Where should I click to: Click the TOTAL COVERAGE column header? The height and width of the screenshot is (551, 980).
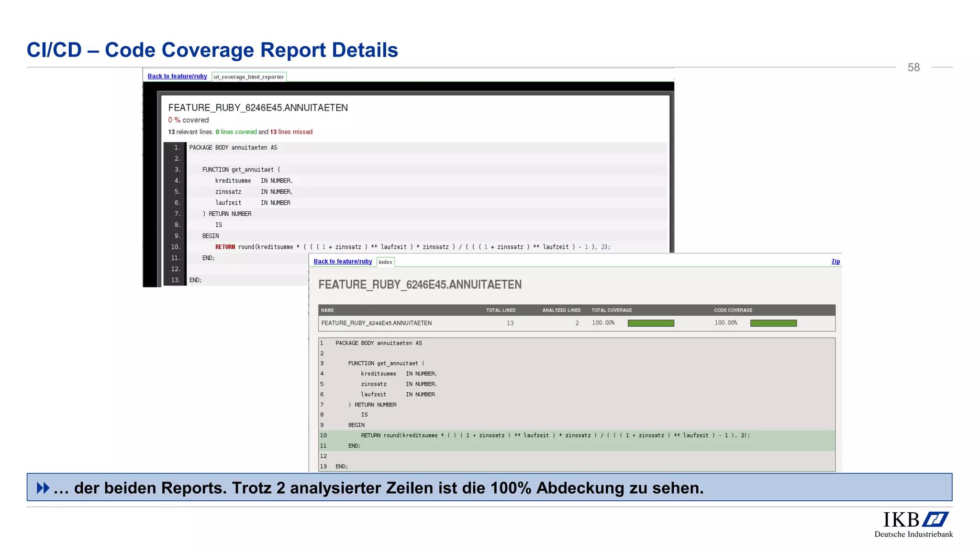(612, 310)
